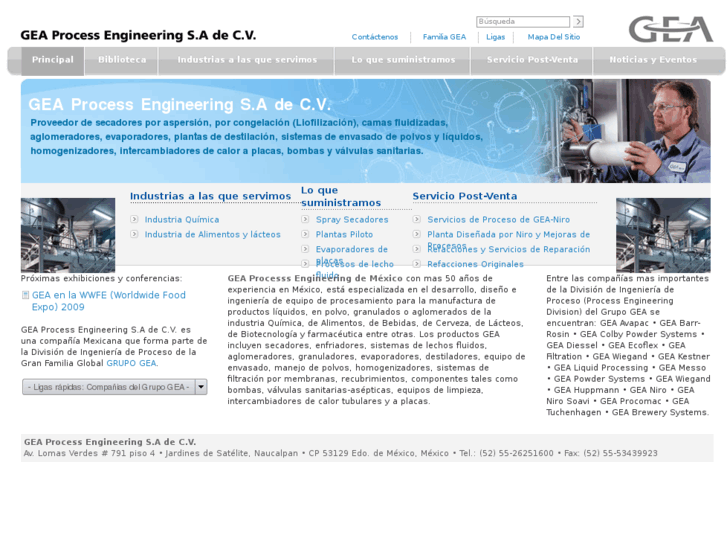Click the bullet icon beside Servicios de Proceso de GEA-Niro
This screenshot has height=545, width=727.
click(417, 219)
